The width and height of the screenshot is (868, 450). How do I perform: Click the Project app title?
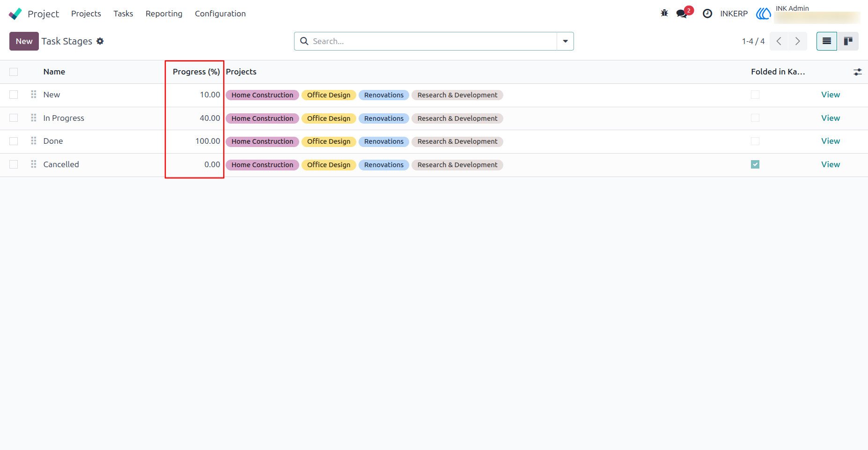click(x=43, y=14)
